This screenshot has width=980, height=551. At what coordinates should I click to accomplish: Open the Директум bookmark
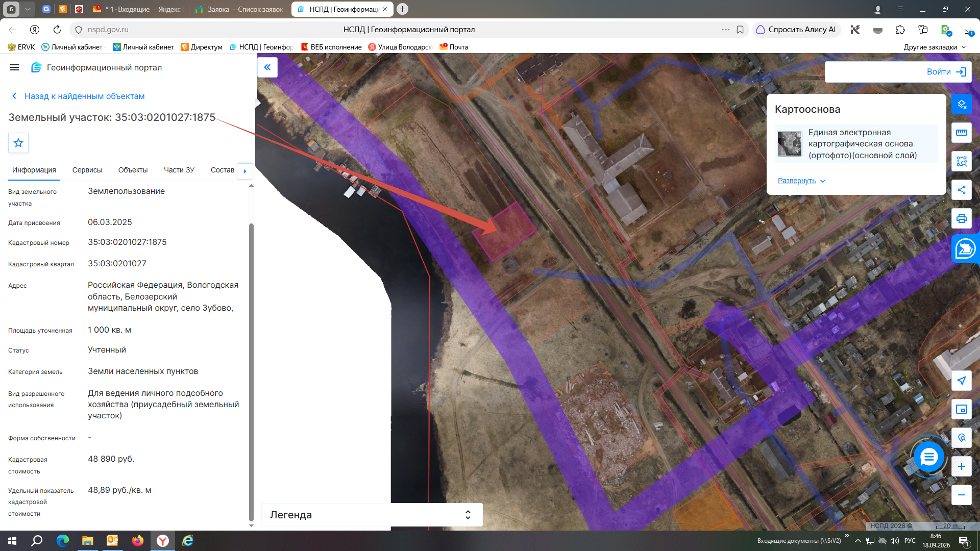tap(202, 47)
